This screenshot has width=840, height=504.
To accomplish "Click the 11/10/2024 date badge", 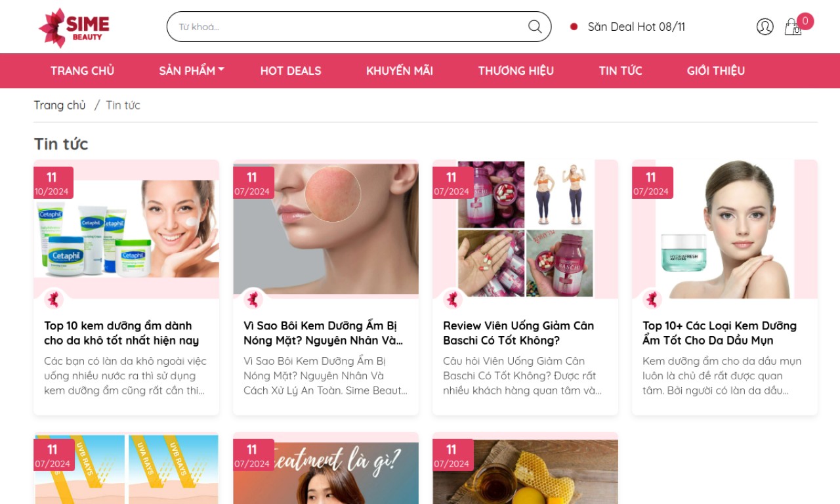I will 52,183.
